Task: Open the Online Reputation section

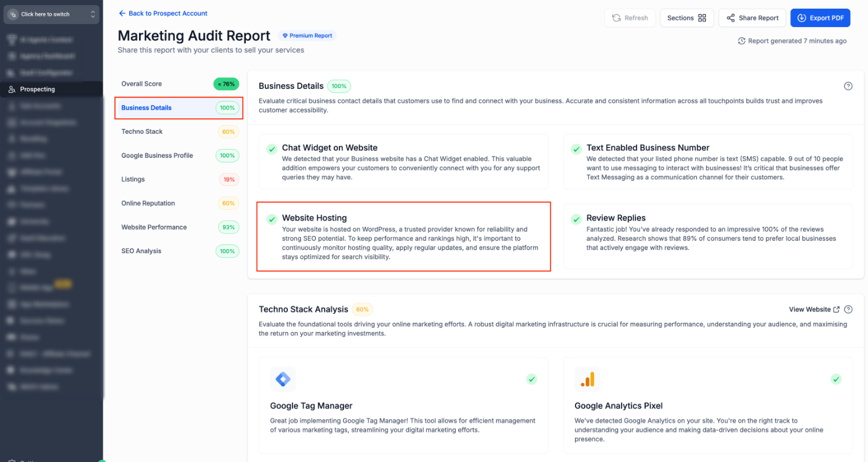Action: pos(179,203)
